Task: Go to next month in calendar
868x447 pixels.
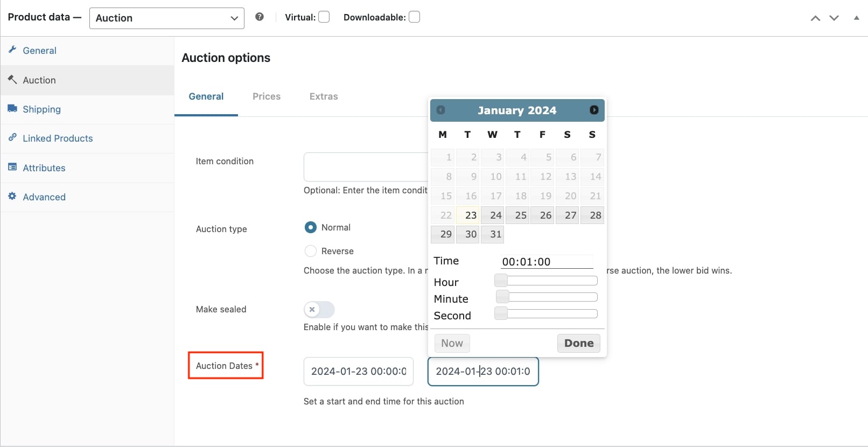Action: click(x=594, y=110)
